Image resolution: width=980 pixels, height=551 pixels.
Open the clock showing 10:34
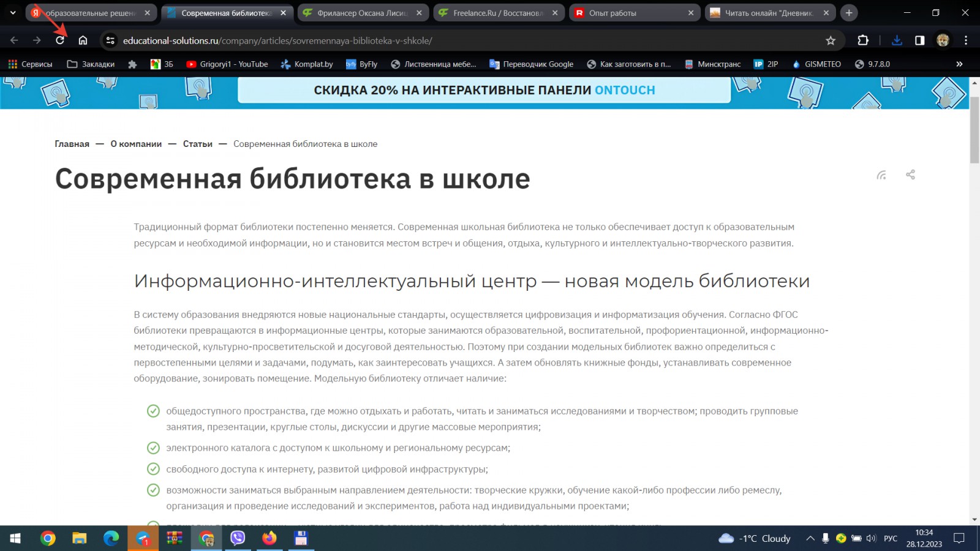[924, 538]
